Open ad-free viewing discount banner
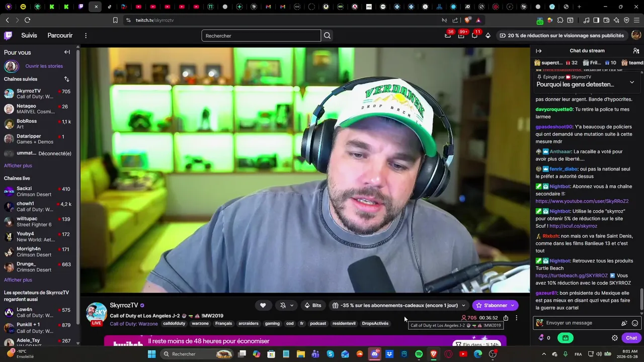This screenshot has height=362, width=644. [562, 35]
